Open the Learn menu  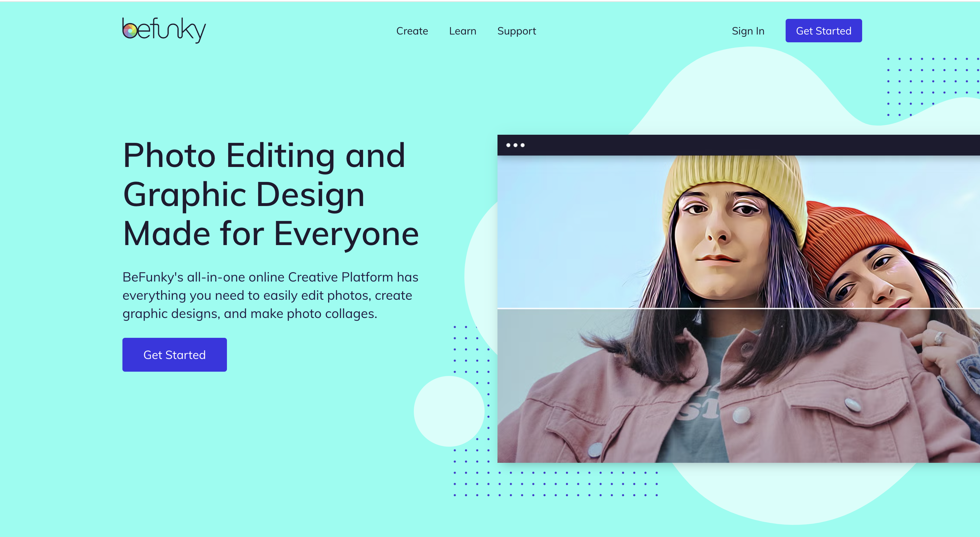point(463,31)
